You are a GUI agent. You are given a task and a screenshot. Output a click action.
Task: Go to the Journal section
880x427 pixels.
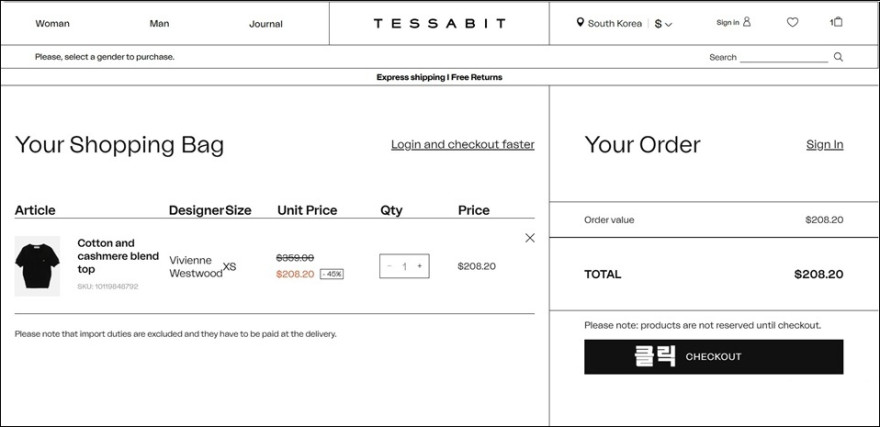click(x=265, y=23)
